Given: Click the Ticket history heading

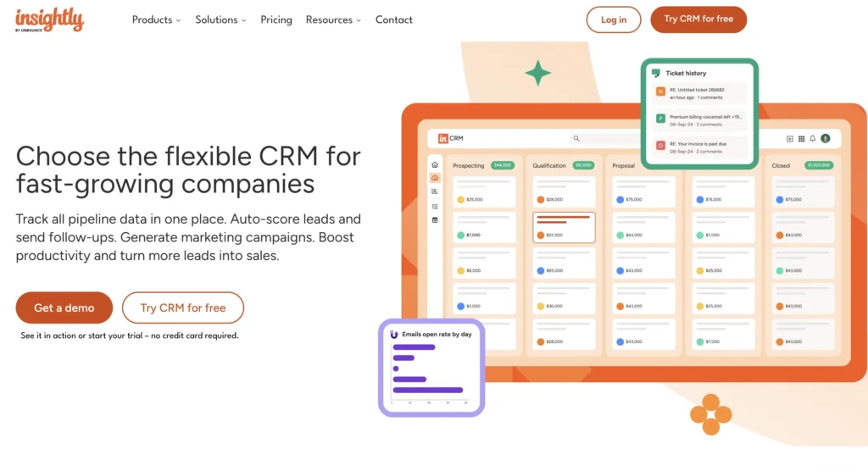Looking at the screenshot, I should click(685, 73).
